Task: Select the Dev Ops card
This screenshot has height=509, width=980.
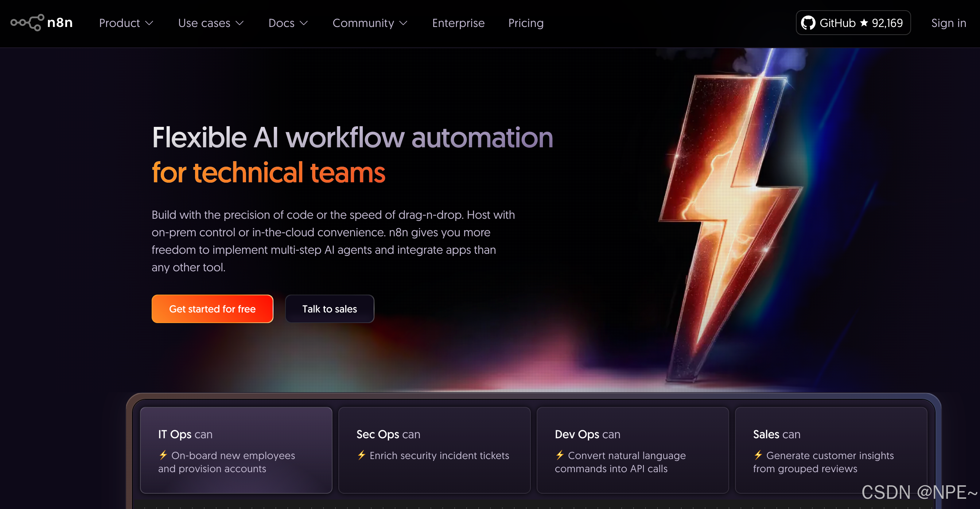Action: coord(632,450)
